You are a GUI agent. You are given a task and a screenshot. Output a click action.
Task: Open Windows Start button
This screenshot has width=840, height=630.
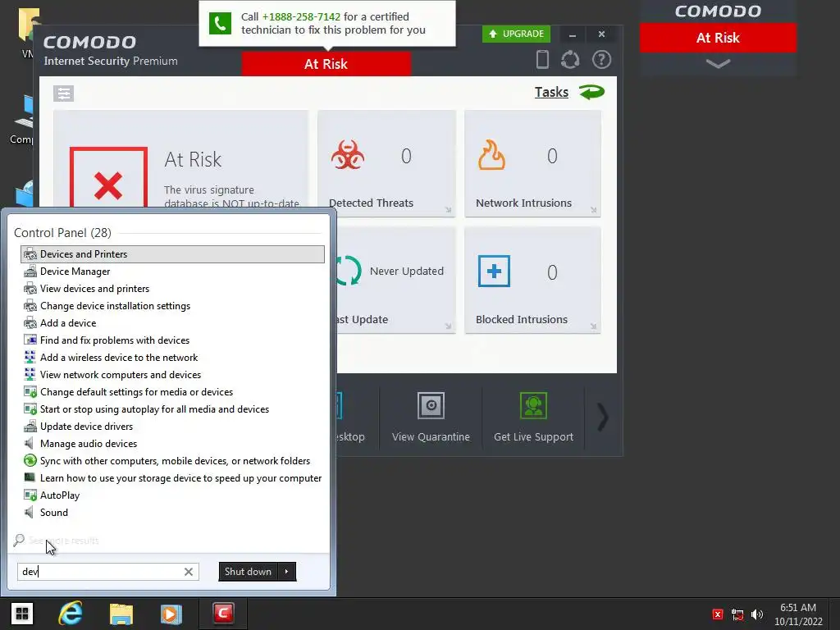tap(22, 614)
